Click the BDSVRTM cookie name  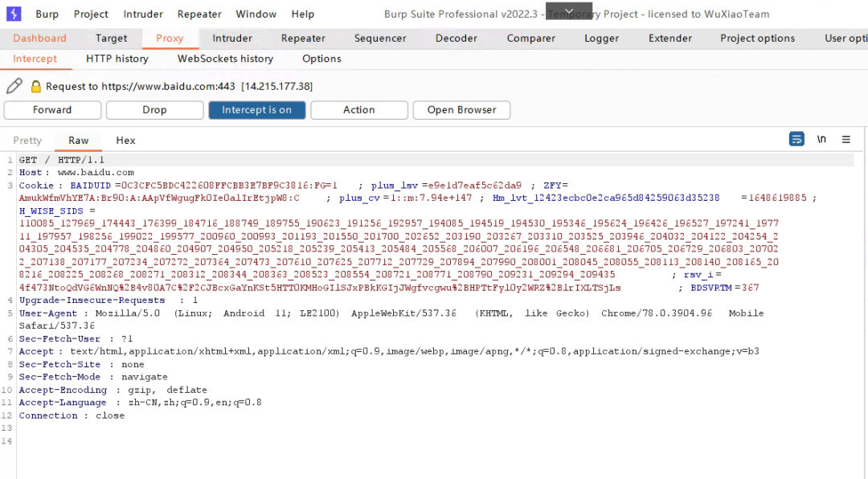(711, 288)
